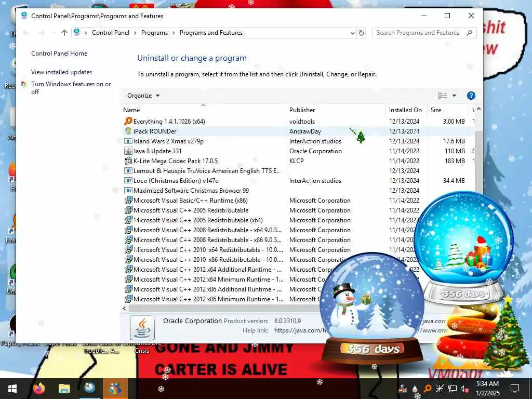Go up one level with the up arrow
This screenshot has width=532, height=399.
tap(64, 33)
